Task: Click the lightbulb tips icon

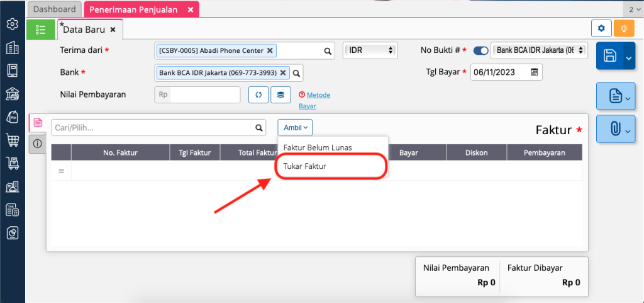Action: tap(624, 28)
